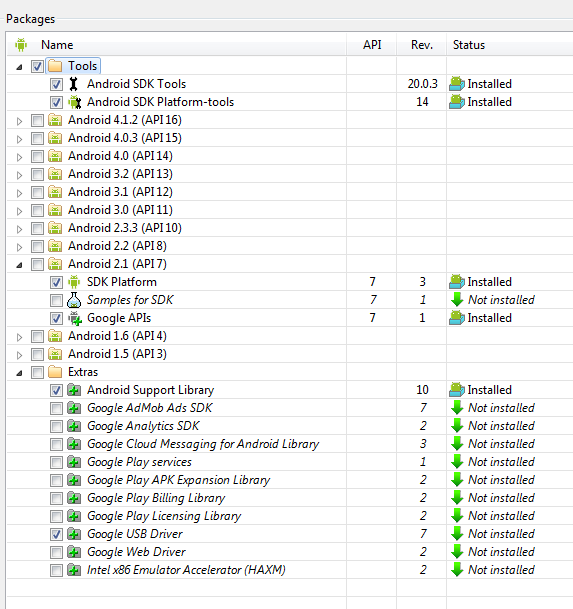
Task: Click the Android 2.1 (API 7) folder icon
Action: pyautogui.click(x=55, y=264)
